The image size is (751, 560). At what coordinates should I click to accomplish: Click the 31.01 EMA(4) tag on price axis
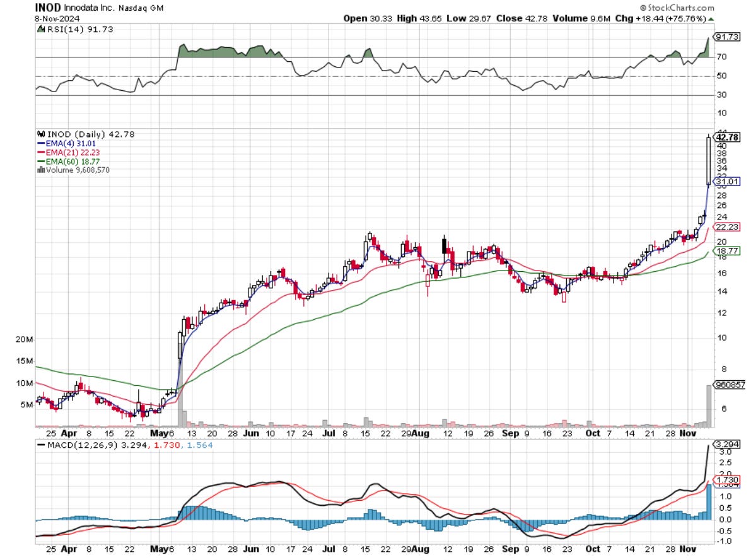(x=728, y=182)
